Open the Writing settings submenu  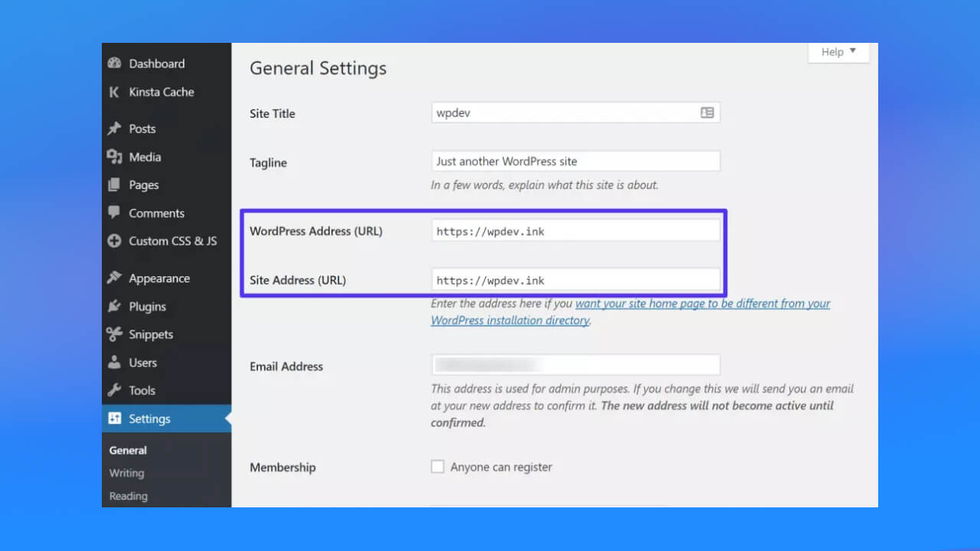[126, 473]
